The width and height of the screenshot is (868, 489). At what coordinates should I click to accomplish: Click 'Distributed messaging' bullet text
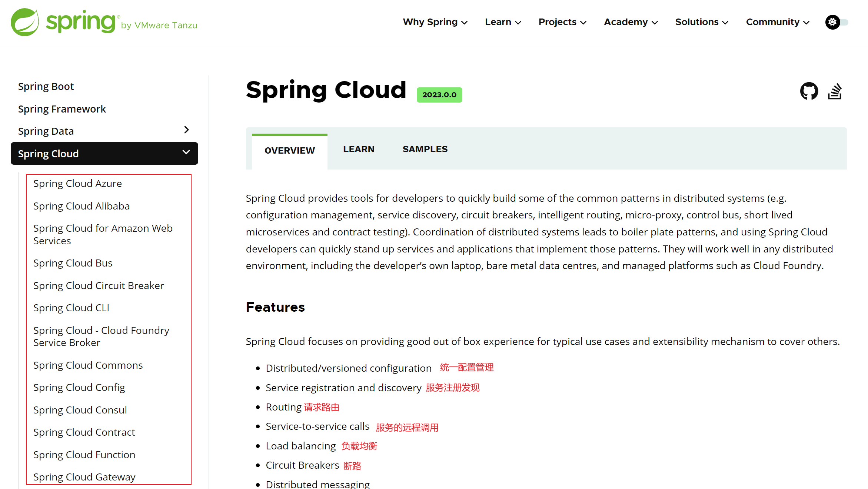(317, 484)
